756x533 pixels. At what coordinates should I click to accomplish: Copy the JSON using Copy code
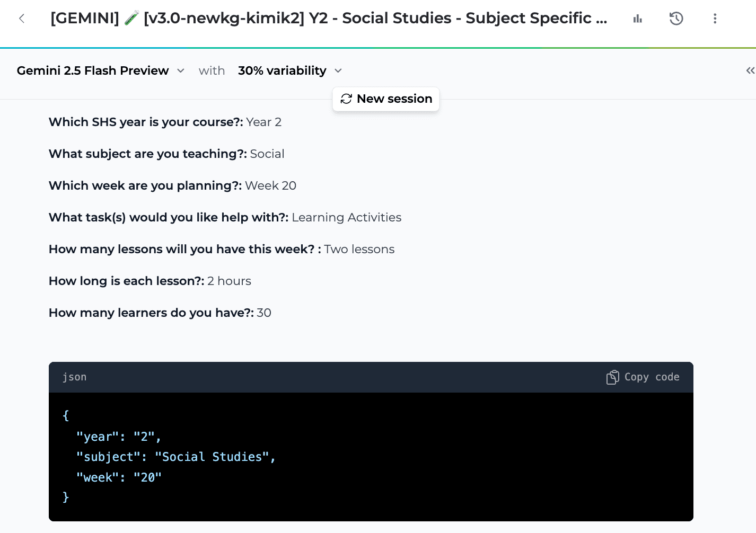(x=652, y=377)
